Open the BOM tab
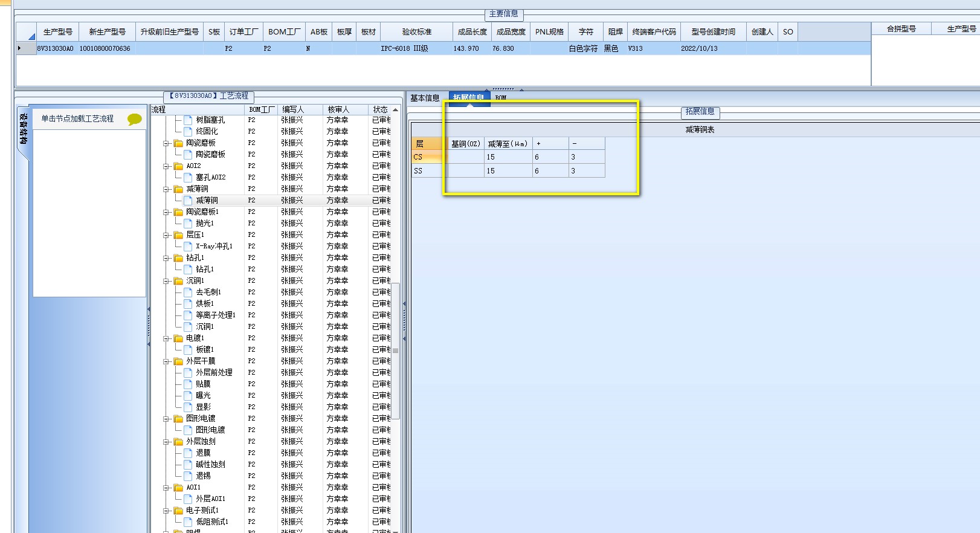Screen dimensions: 980x533 501,98
